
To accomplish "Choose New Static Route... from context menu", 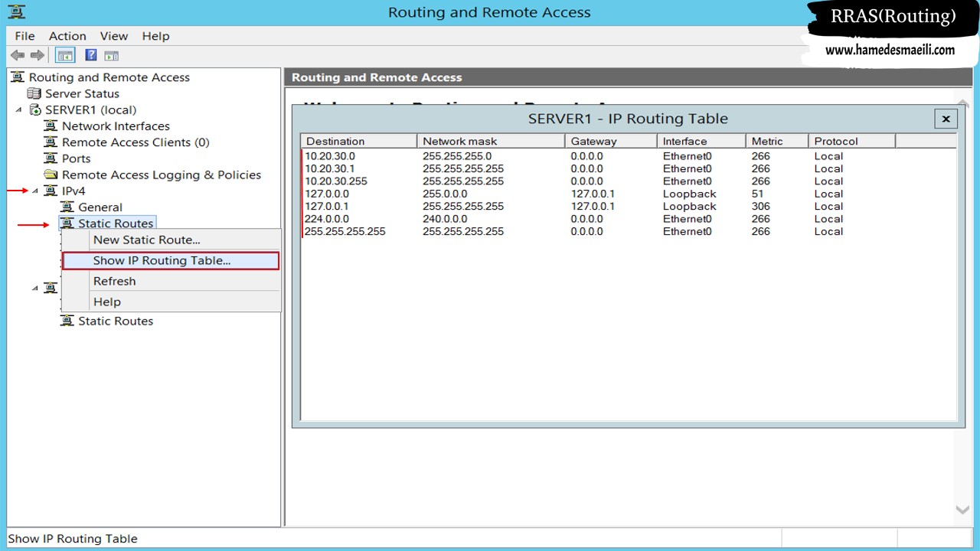I will click(171, 240).
